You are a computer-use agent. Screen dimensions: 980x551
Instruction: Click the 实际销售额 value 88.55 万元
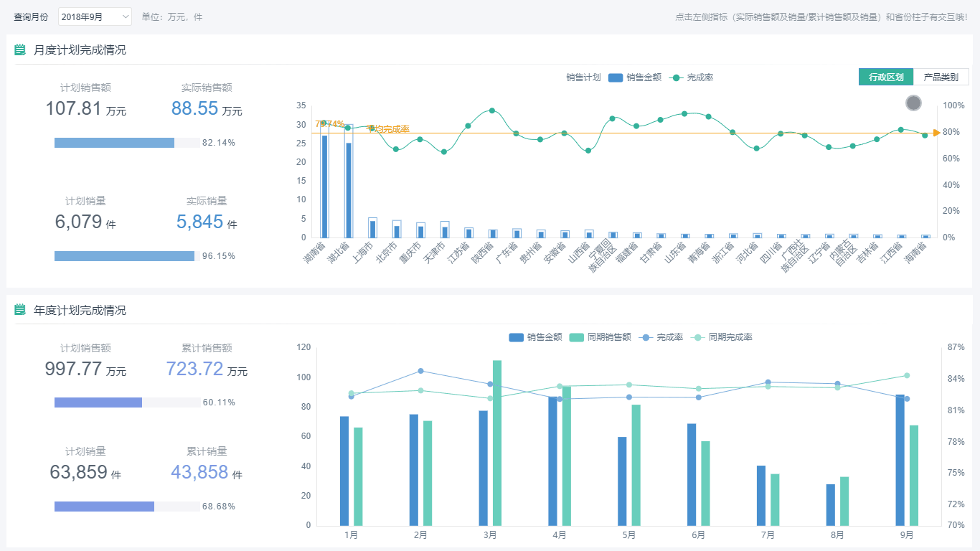pos(207,109)
